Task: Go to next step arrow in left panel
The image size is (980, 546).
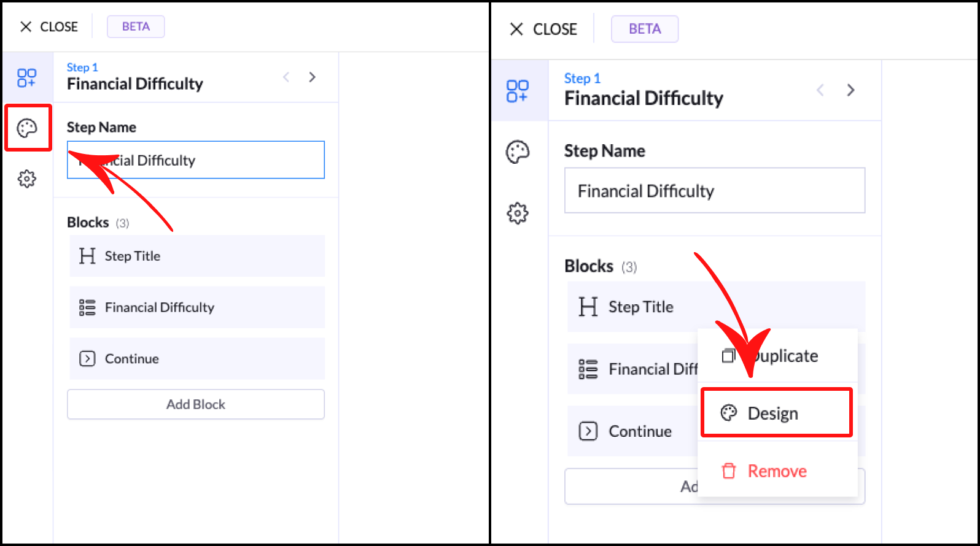Action: (x=313, y=77)
